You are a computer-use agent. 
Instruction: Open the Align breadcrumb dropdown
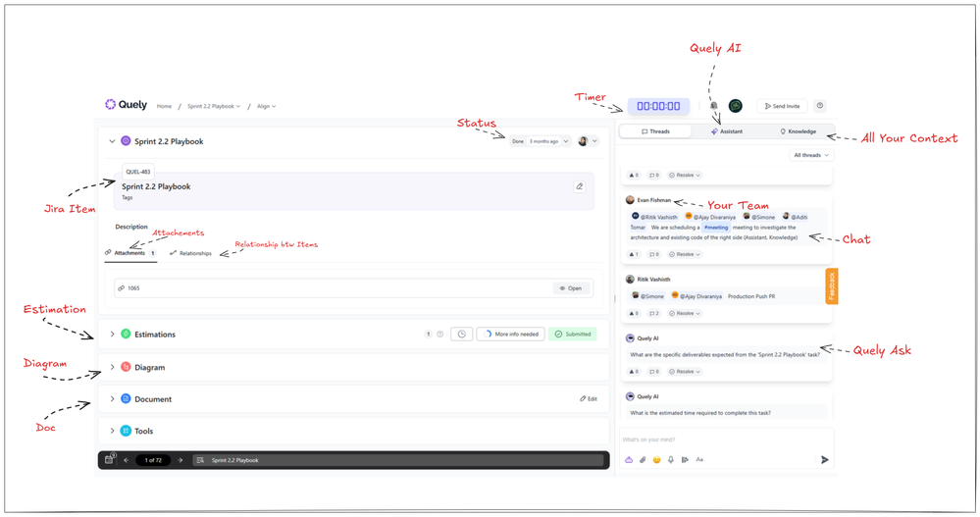tap(266, 106)
